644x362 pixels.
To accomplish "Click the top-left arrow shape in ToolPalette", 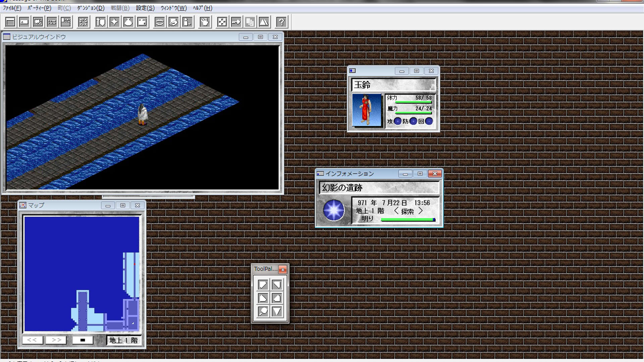I will point(263,285).
